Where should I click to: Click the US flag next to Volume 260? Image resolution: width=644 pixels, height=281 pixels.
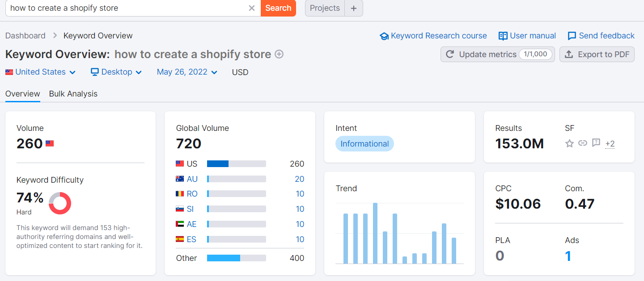(x=50, y=144)
